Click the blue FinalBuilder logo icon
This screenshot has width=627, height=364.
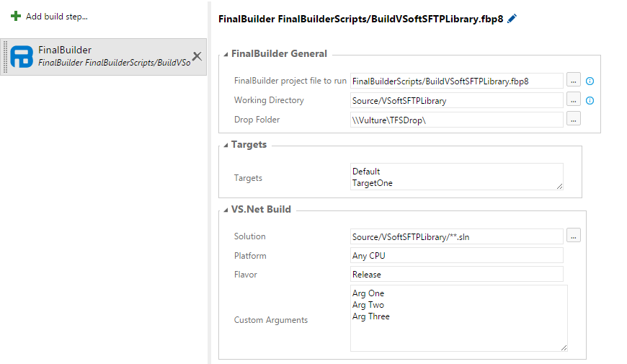pyautogui.click(x=22, y=56)
